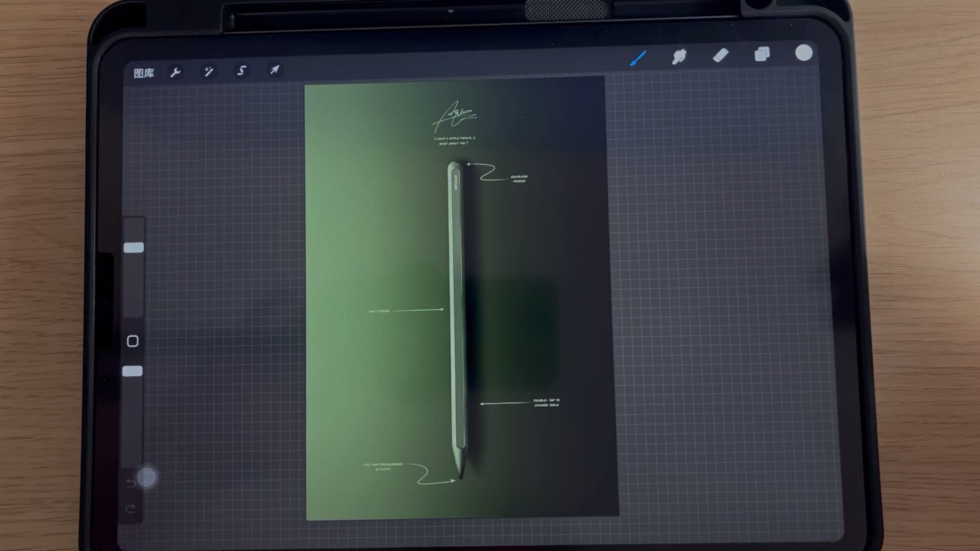Viewport: 980px width, 551px height.
Task: Open the Layers panel
Action: pos(762,54)
